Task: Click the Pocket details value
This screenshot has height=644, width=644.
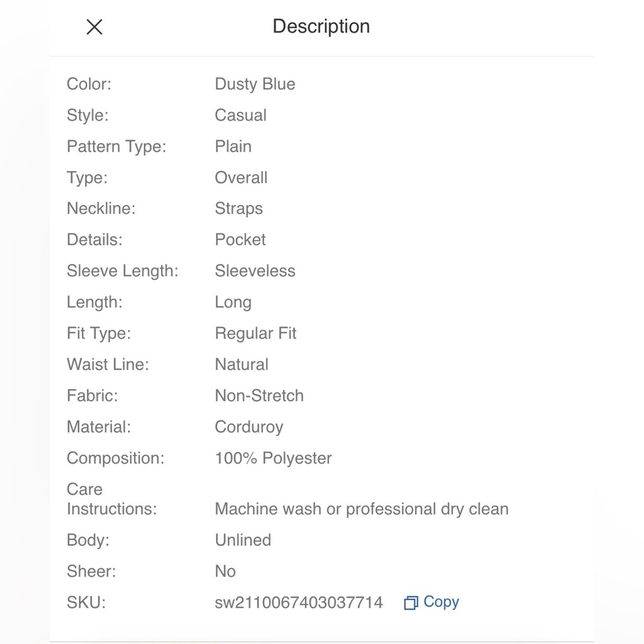Action: (240, 240)
